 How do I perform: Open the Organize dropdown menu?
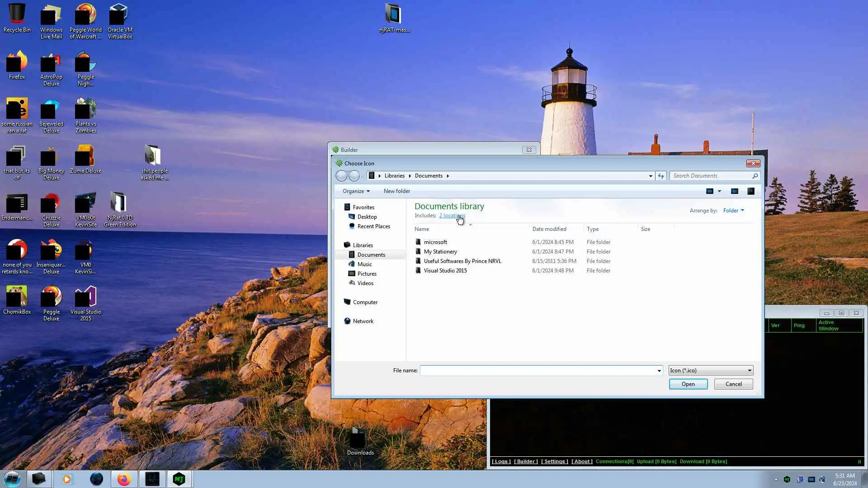click(356, 191)
